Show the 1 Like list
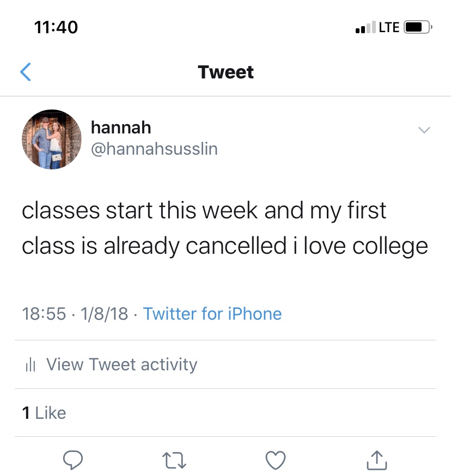This screenshot has width=451, height=476. pos(44,413)
